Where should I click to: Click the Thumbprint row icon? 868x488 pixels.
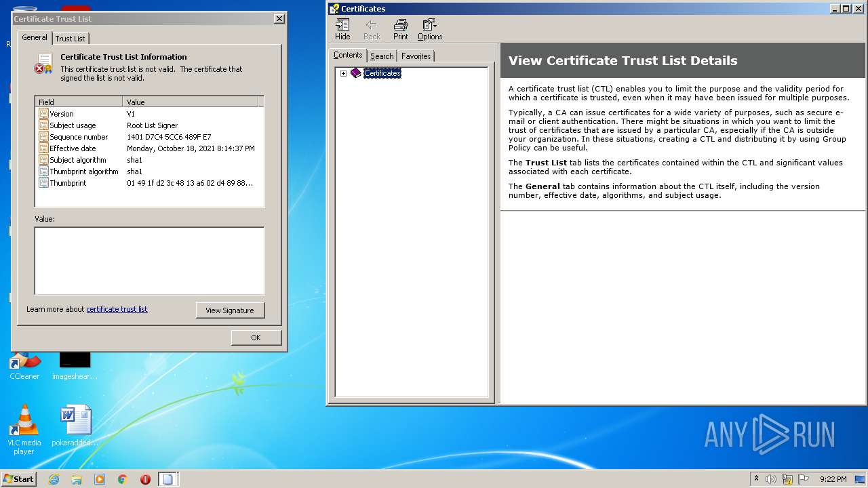point(43,183)
